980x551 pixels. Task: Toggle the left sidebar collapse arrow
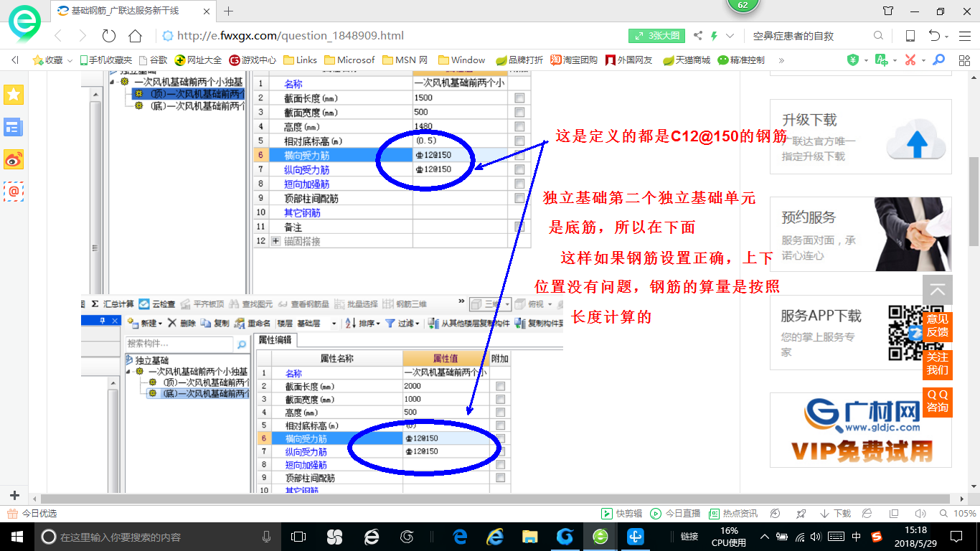(14, 60)
